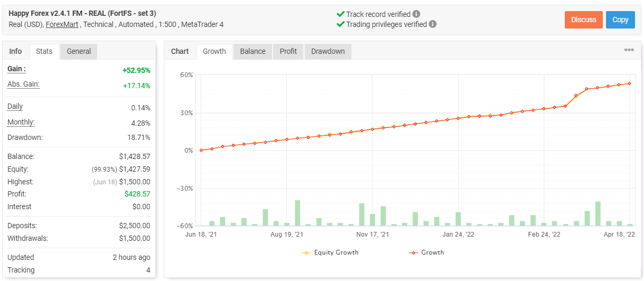This screenshot has height=281, width=644.
Task: Open the three-dots chart options menu
Action: tap(629, 50)
